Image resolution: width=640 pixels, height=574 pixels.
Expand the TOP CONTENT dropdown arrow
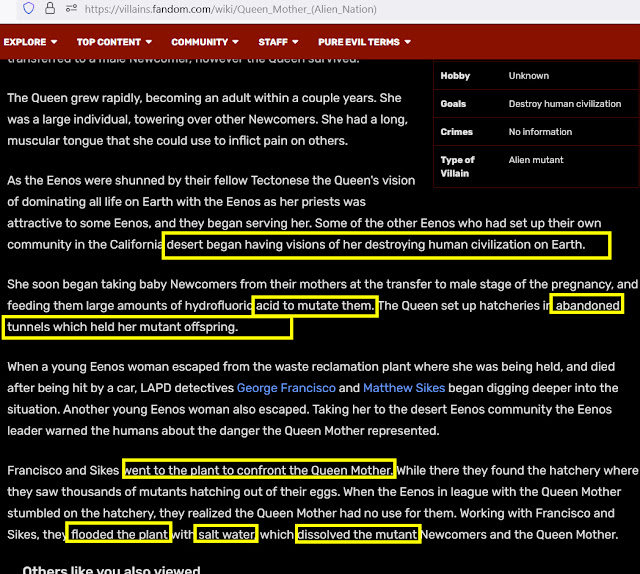point(149,42)
